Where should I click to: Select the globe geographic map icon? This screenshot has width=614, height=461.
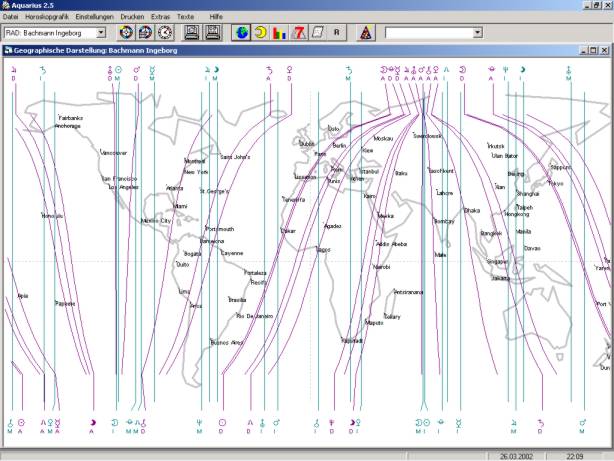tap(241, 33)
